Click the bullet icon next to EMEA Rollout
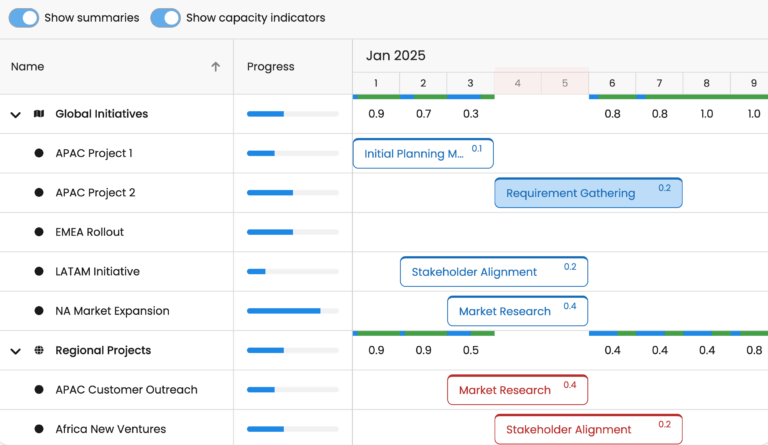The height and width of the screenshot is (445, 768). coord(39,232)
